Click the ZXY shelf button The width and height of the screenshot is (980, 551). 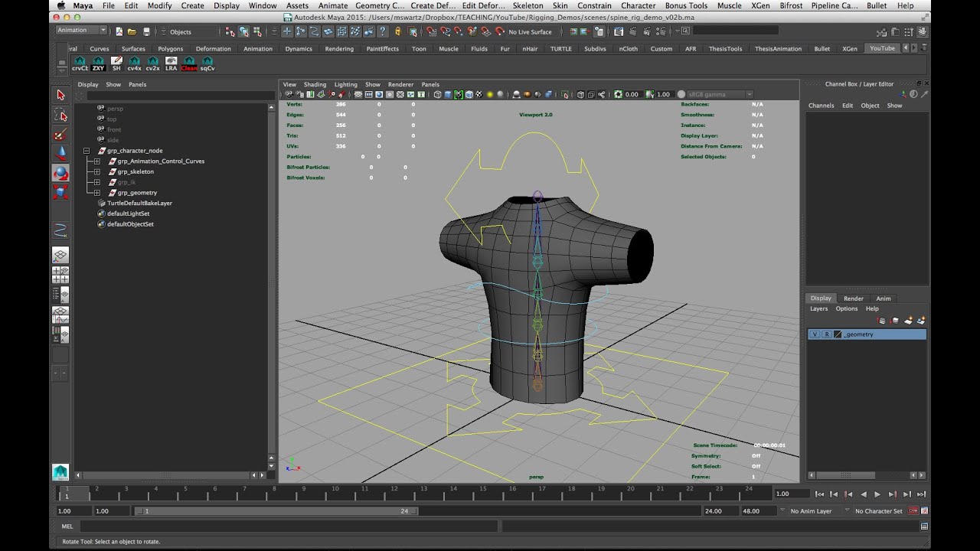click(x=98, y=64)
